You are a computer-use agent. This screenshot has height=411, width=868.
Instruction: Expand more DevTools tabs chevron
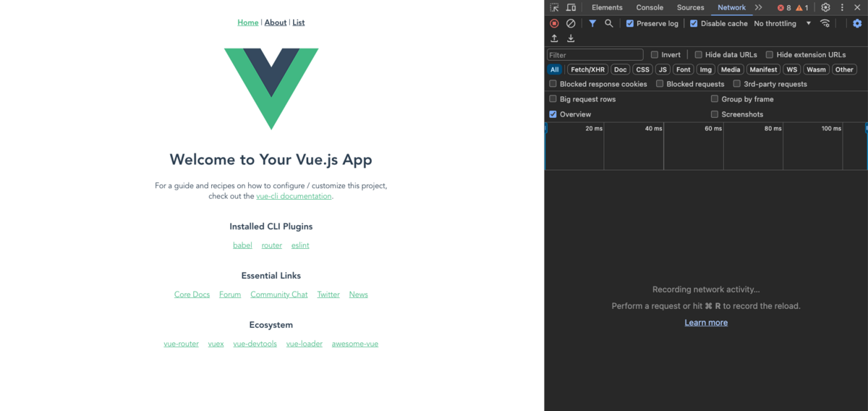coord(758,7)
